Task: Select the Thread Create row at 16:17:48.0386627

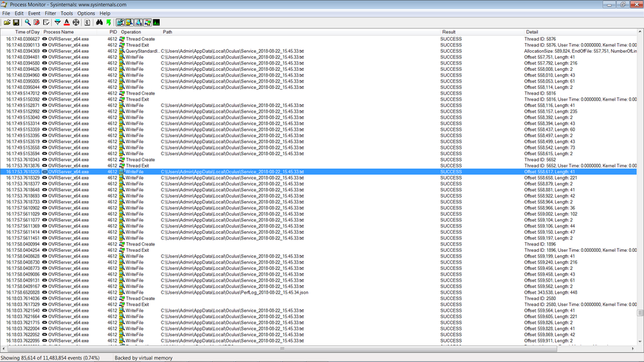Action: coord(318,39)
